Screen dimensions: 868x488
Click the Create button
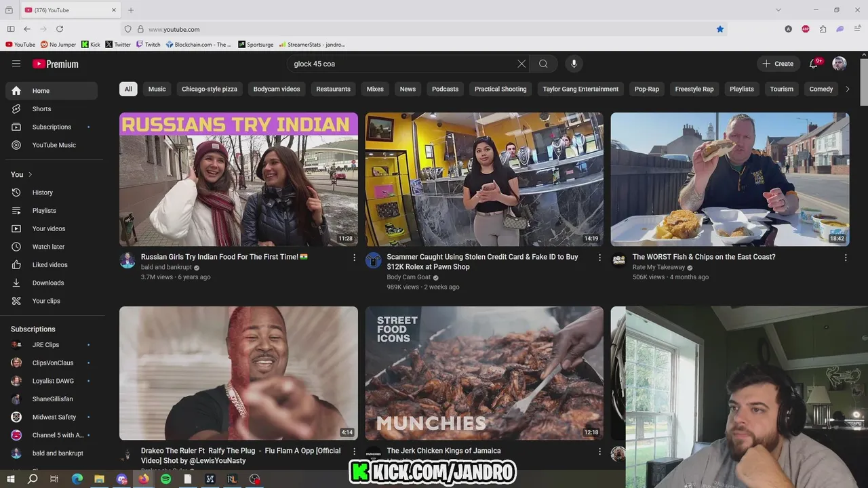778,64
